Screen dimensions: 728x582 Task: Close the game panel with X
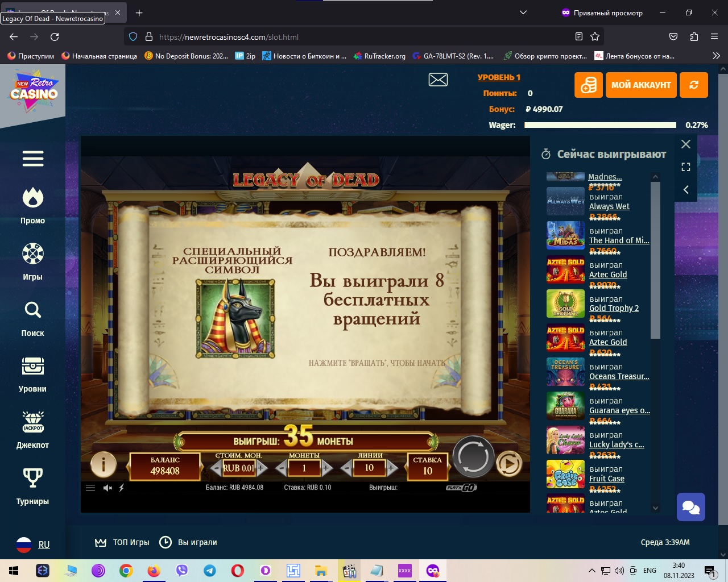pos(686,144)
